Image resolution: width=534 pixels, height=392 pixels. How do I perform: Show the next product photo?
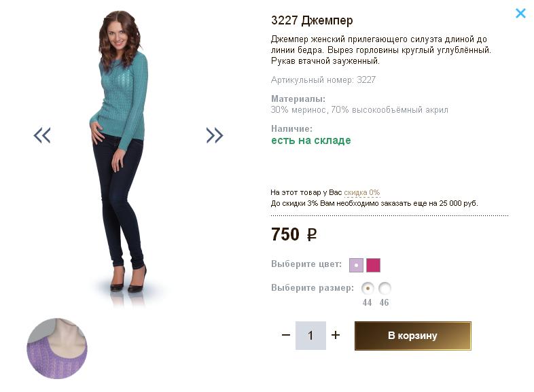click(x=215, y=135)
